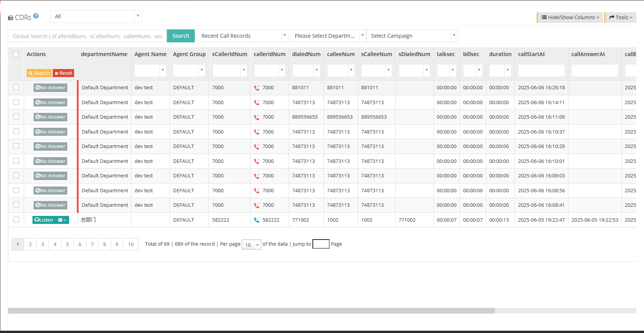Click the Global Search input field
The image size is (644, 333).
point(87,36)
